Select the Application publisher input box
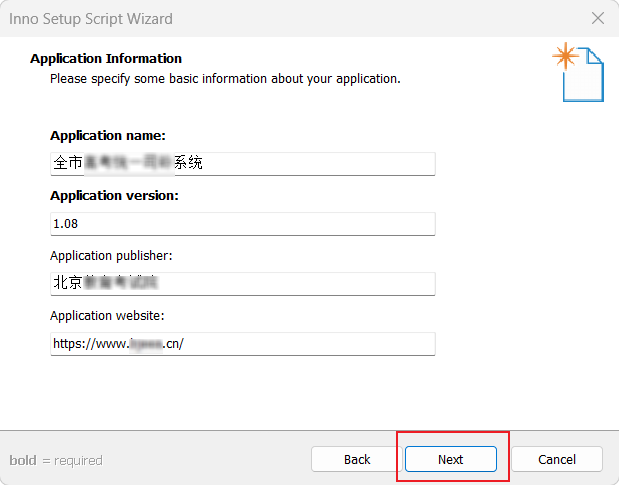619x485 pixels. (243, 283)
